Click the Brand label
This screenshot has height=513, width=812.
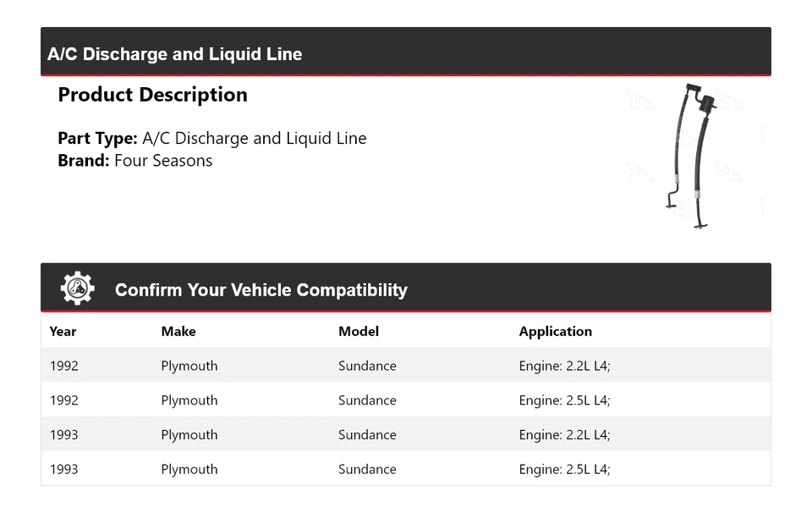pyautogui.click(x=83, y=161)
